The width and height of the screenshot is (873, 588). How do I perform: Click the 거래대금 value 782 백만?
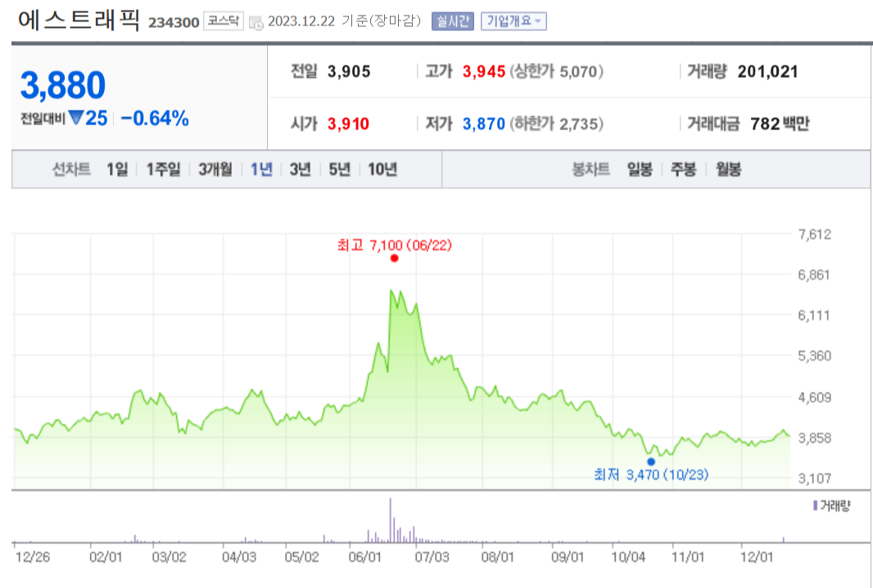[780, 124]
